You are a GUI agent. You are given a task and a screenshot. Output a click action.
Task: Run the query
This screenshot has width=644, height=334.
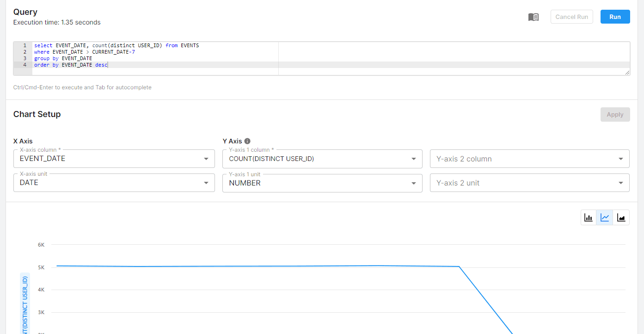point(615,16)
